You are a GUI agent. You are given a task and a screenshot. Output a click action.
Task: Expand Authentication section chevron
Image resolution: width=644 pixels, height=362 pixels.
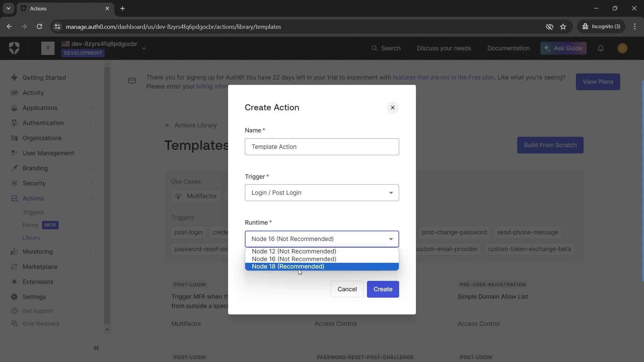tap(91, 123)
